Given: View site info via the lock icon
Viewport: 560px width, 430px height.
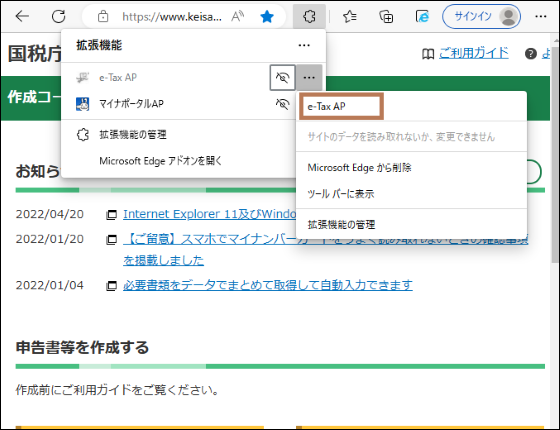Looking at the screenshot, I should click(103, 16).
